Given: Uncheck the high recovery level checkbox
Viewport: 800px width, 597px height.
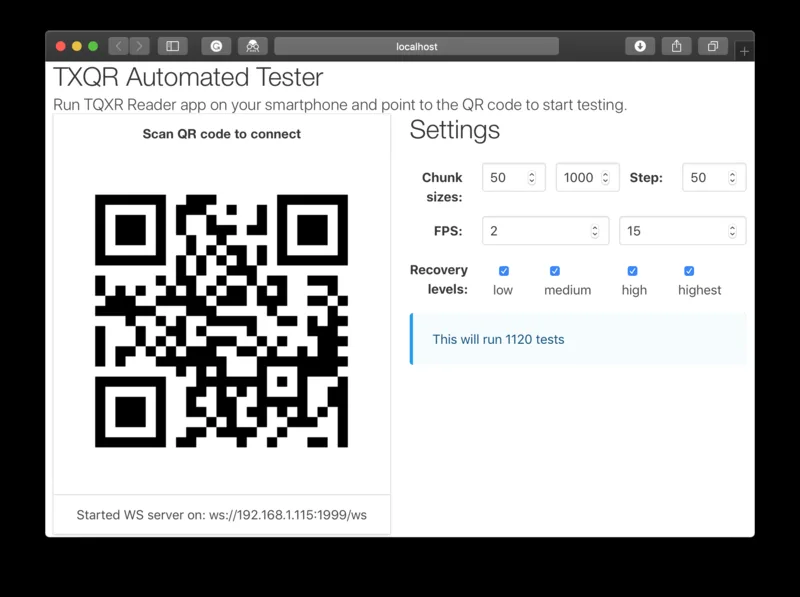Looking at the screenshot, I should tap(632, 271).
